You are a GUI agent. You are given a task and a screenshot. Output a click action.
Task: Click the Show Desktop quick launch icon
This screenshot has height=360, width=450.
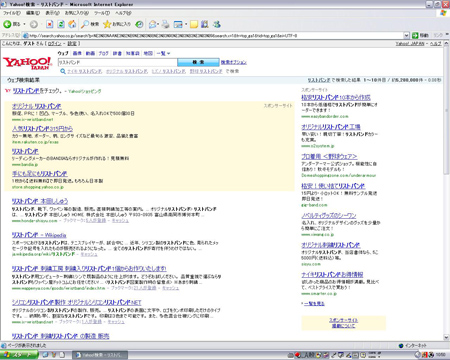click(x=62, y=355)
